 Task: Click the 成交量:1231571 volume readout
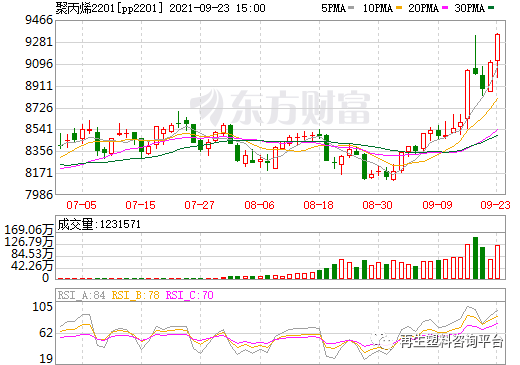(x=99, y=224)
